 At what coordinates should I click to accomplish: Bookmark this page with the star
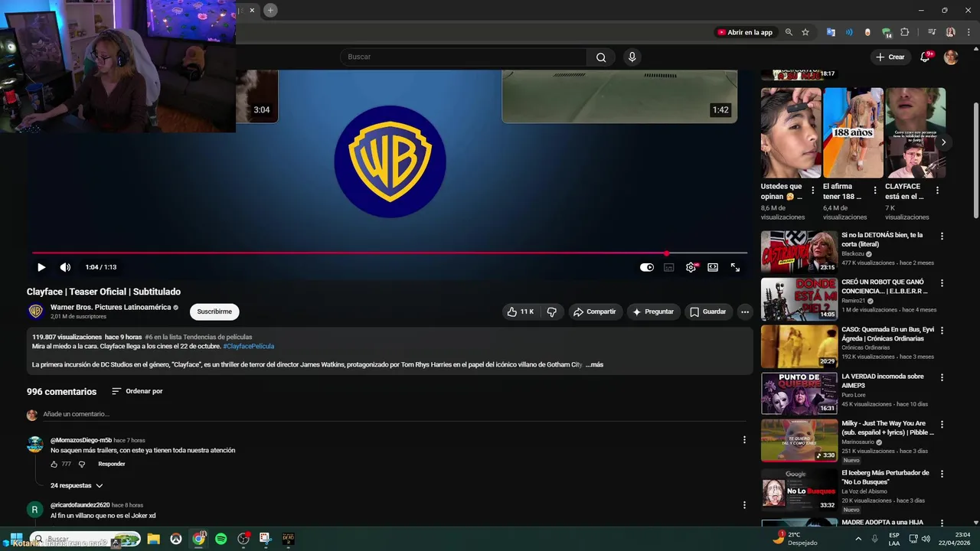805,32
